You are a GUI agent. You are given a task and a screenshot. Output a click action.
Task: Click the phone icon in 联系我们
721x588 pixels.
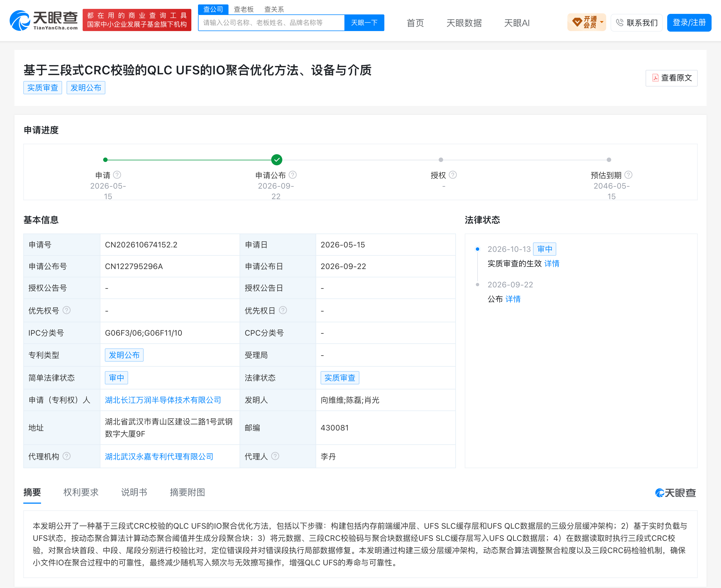coord(620,23)
